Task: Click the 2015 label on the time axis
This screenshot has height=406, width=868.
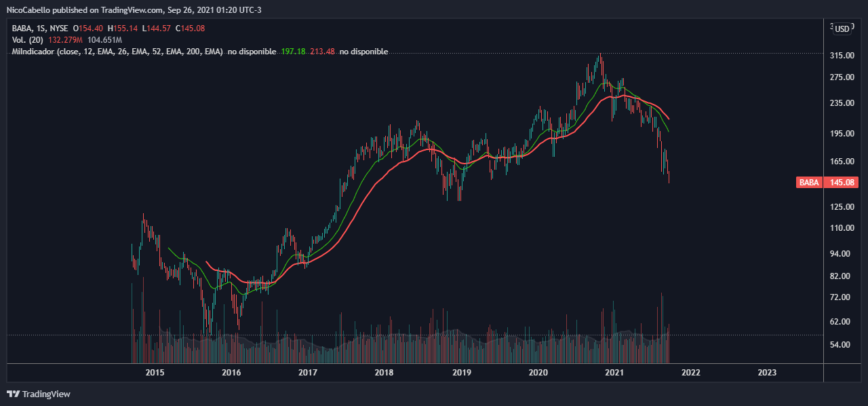Action: point(155,373)
